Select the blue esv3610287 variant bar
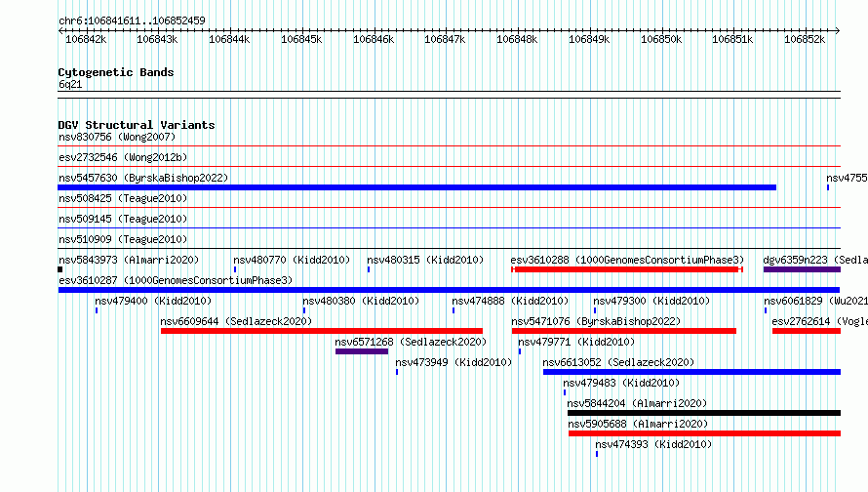This screenshot has height=492, width=868. click(x=449, y=290)
